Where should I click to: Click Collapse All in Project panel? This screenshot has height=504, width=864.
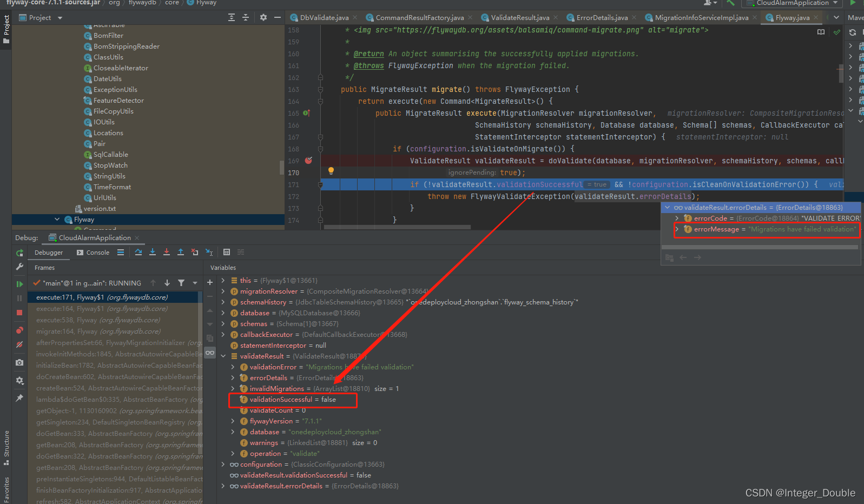click(x=246, y=18)
